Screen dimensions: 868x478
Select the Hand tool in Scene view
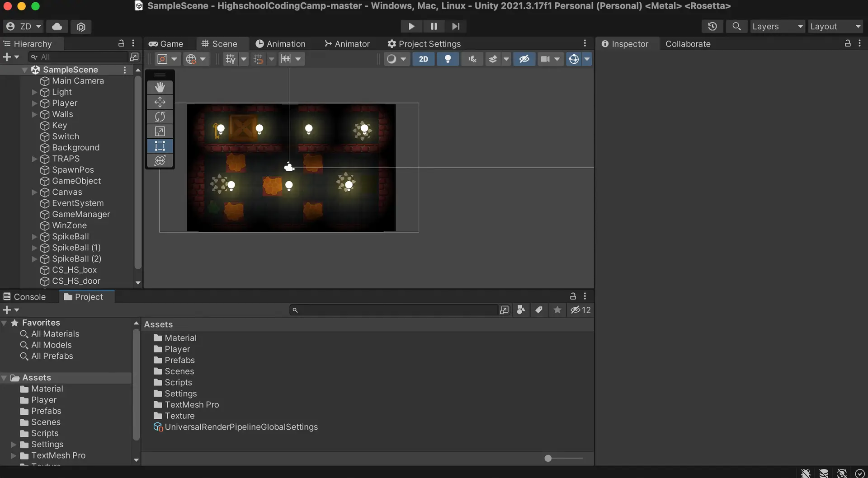click(160, 87)
